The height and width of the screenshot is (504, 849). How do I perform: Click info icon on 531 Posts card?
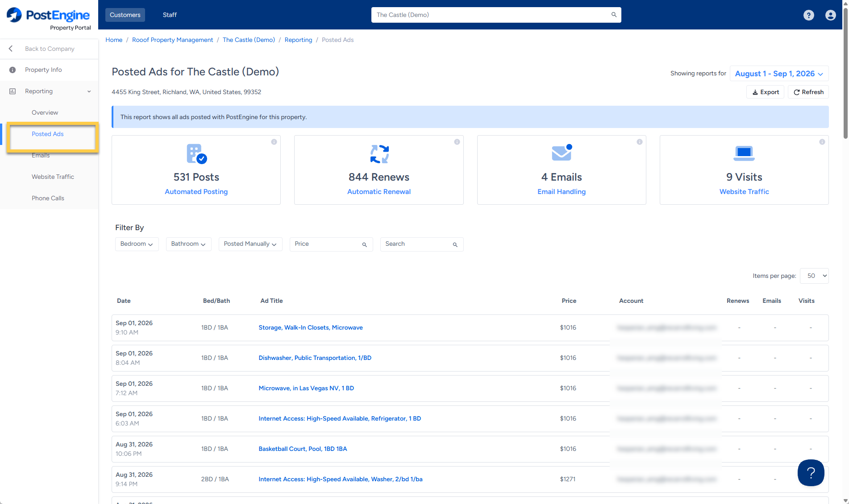[x=274, y=142]
